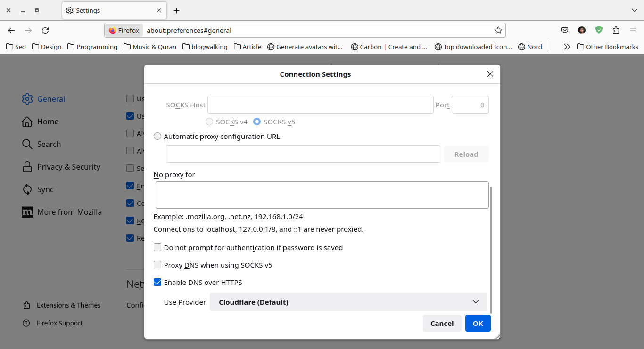Open the General settings section
Viewport: 644px width, 349px height.
pyautogui.click(x=50, y=98)
